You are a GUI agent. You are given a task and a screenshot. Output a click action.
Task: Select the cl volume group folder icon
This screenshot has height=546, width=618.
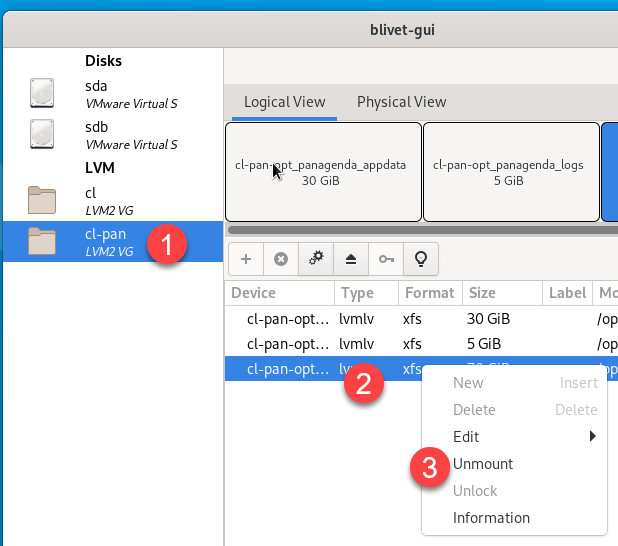point(42,200)
